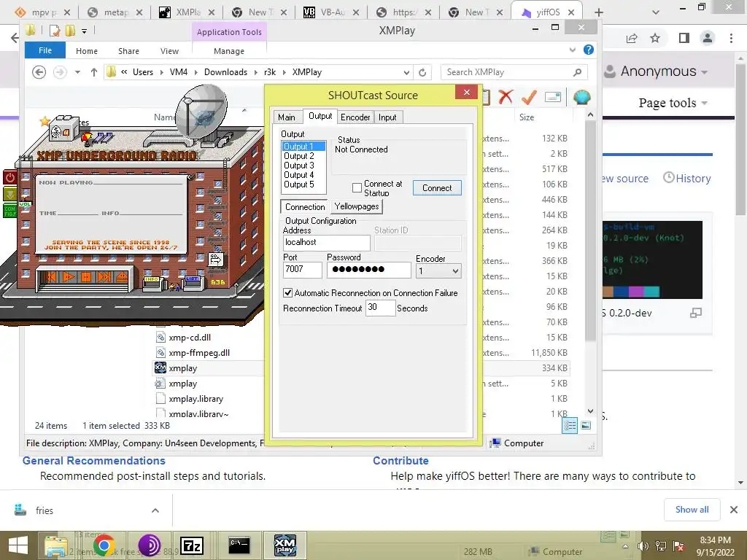747x560 pixels.
Task: Click the Explorer back navigation arrow
Action: (39, 72)
